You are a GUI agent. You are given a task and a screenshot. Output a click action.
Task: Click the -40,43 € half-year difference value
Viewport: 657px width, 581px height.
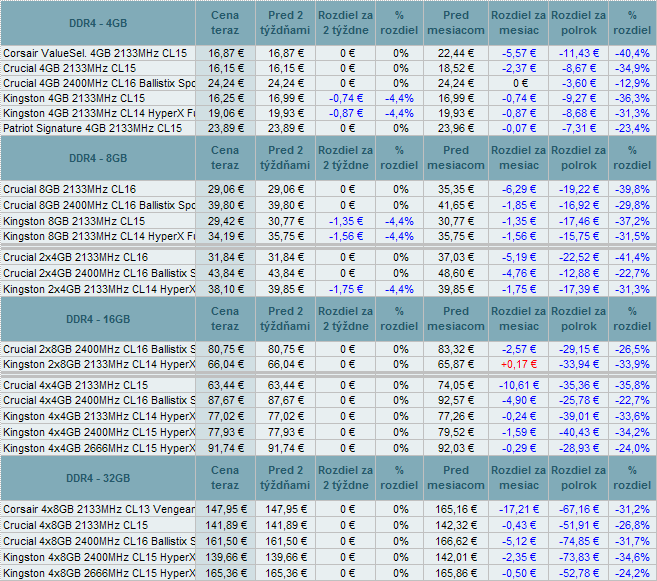point(579,432)
